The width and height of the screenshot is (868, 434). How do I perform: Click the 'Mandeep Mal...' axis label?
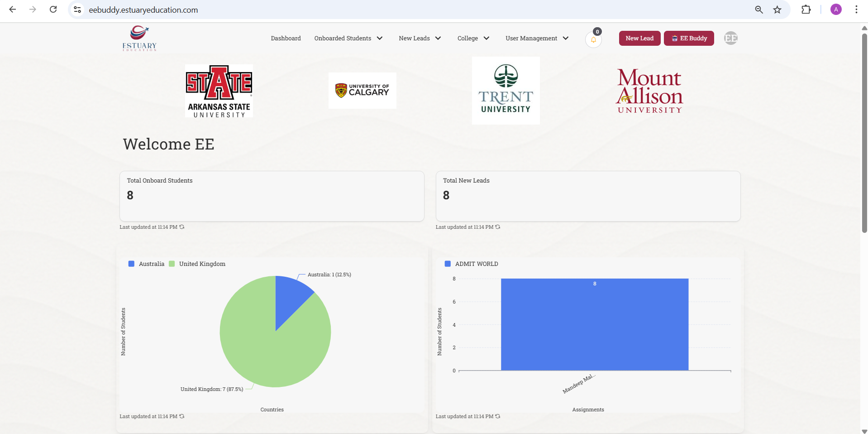tap(579, 384)
